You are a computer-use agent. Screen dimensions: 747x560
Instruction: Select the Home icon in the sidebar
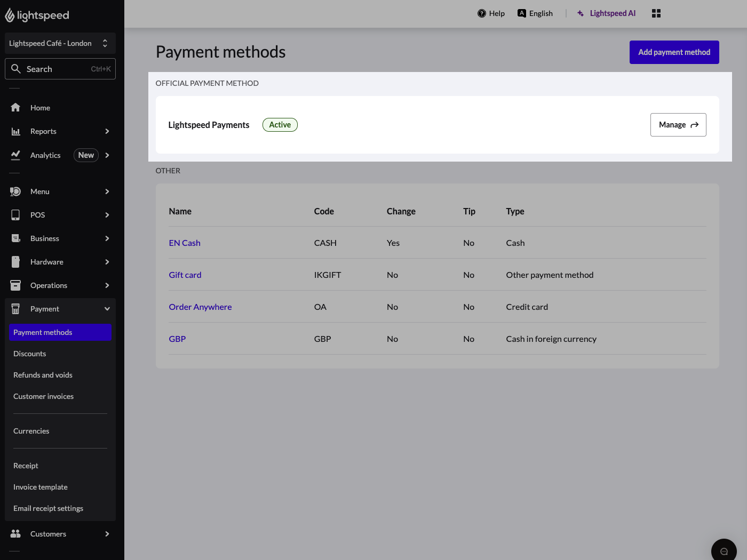[15, 107]
